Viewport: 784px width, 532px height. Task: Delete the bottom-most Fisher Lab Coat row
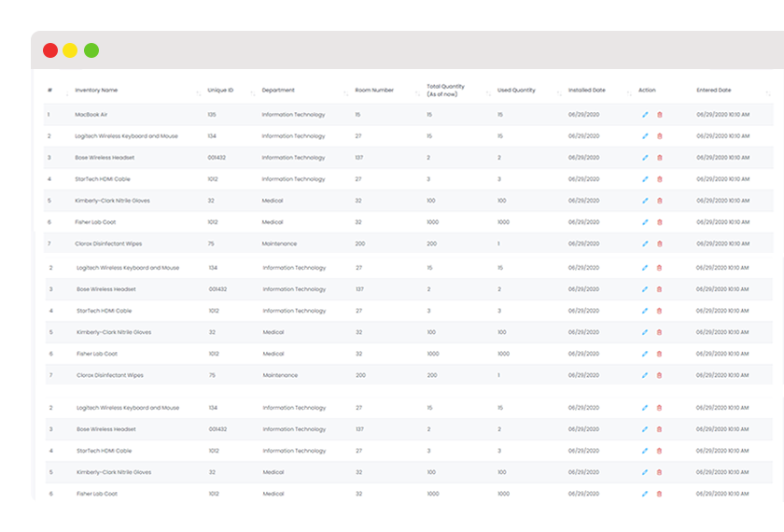(x=659, y=494)
